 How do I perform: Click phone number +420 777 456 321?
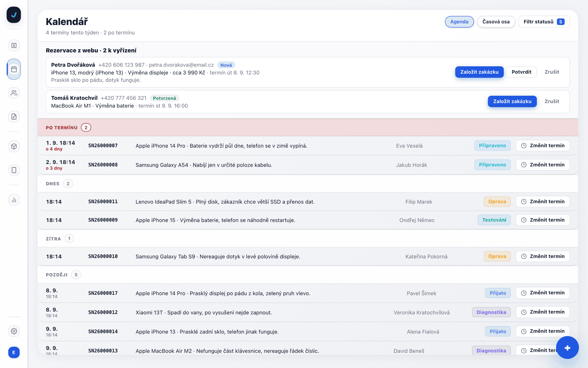click(x=123, y=98)
